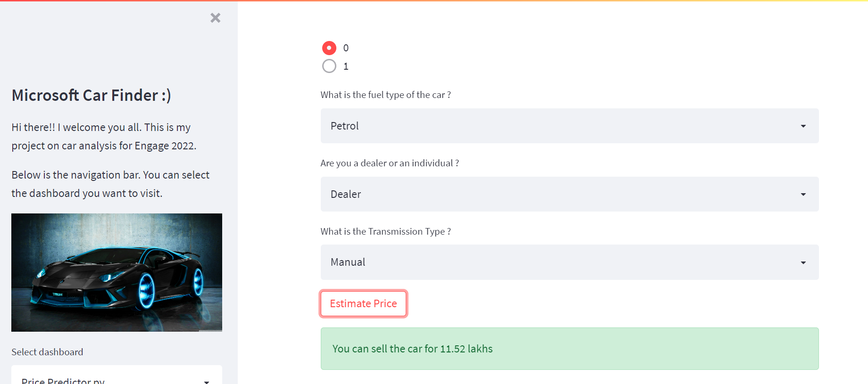This screenshot has height=384, width=868.
Task: Close the sidebar with the X icon
Action: [x=215, y=18]
